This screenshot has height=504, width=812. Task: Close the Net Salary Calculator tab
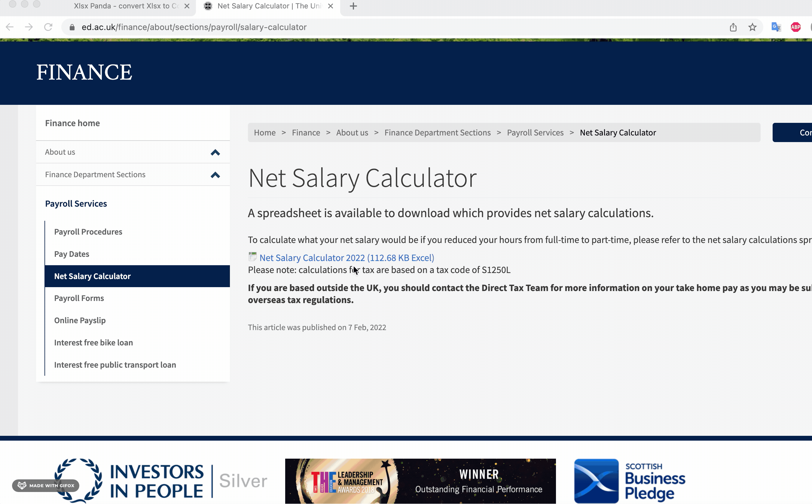pos(331,6)
